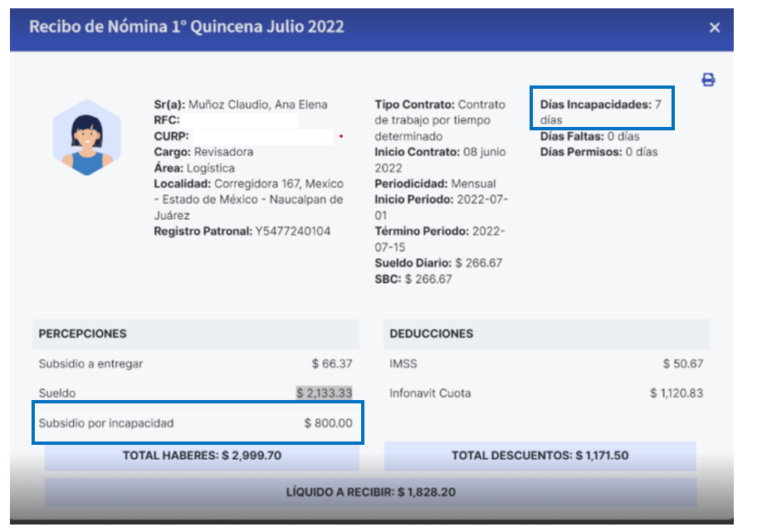This screenshot has width=767, height=532.
Task: Click the Subsidio a entregar row label
Action: point(90,364)
